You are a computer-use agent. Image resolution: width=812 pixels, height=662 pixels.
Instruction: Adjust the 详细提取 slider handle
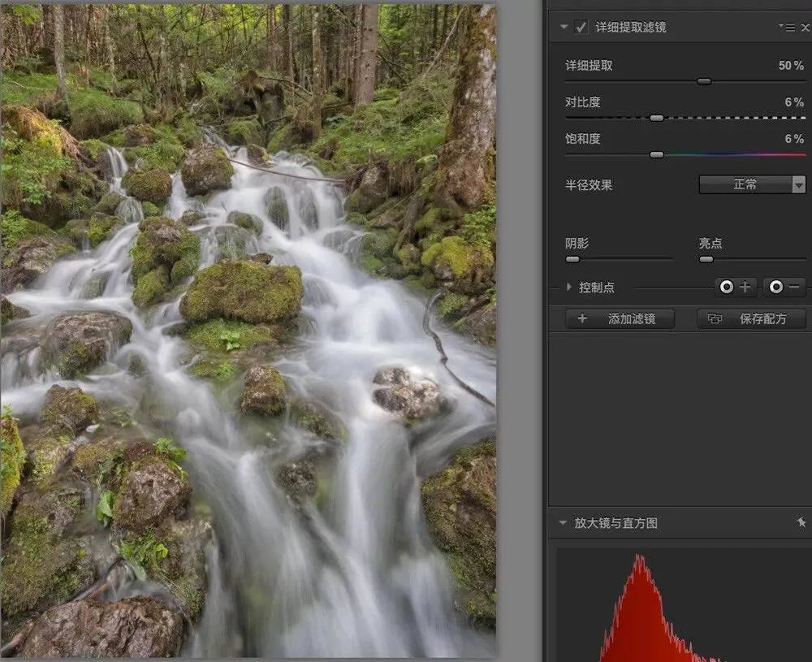[x=704, y=81]
